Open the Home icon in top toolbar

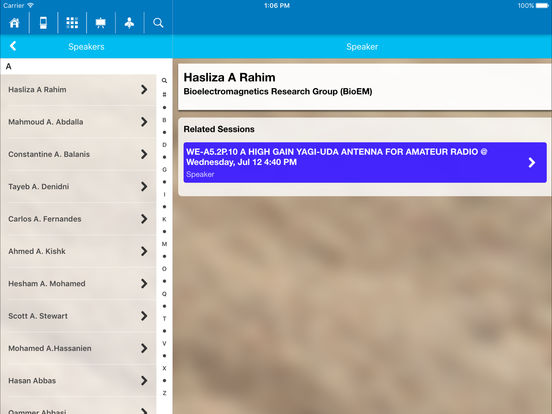tap(14, 23)
